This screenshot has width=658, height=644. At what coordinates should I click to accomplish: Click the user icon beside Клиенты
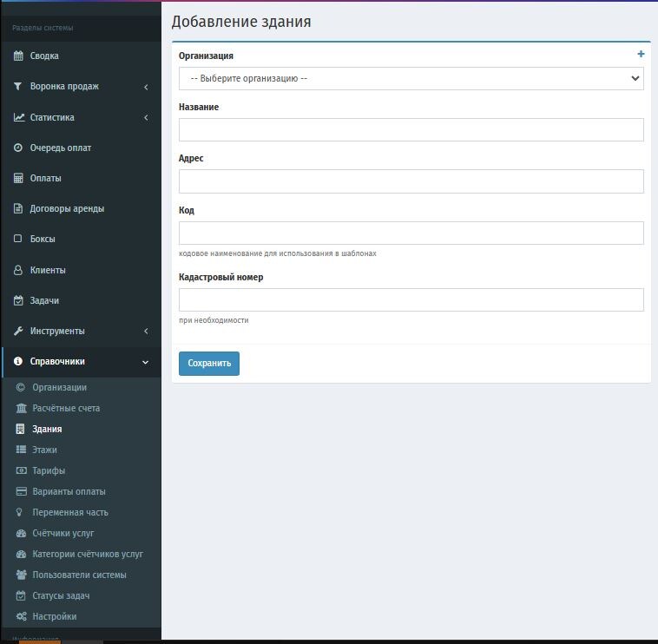(x=18, y=270)
